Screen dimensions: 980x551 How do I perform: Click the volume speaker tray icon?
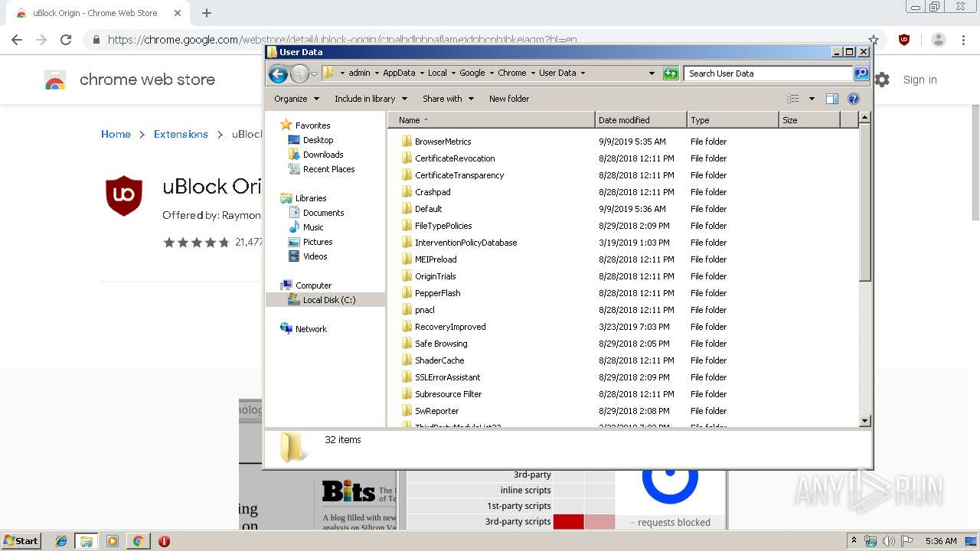click(889, 541)
